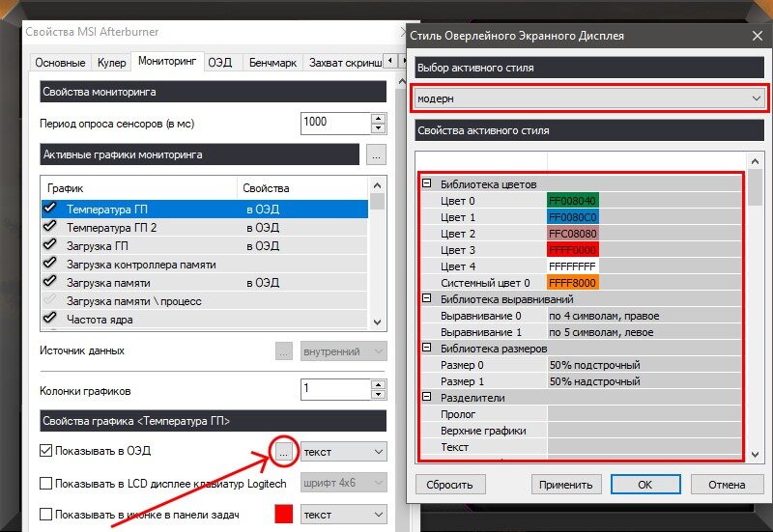
Task: Confirm with the OK button
Action: point(645,485)
